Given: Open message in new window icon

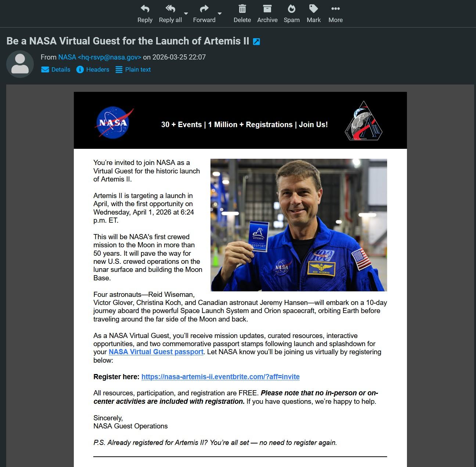Looking at the screenshot, I should click(x=256, y=42).
